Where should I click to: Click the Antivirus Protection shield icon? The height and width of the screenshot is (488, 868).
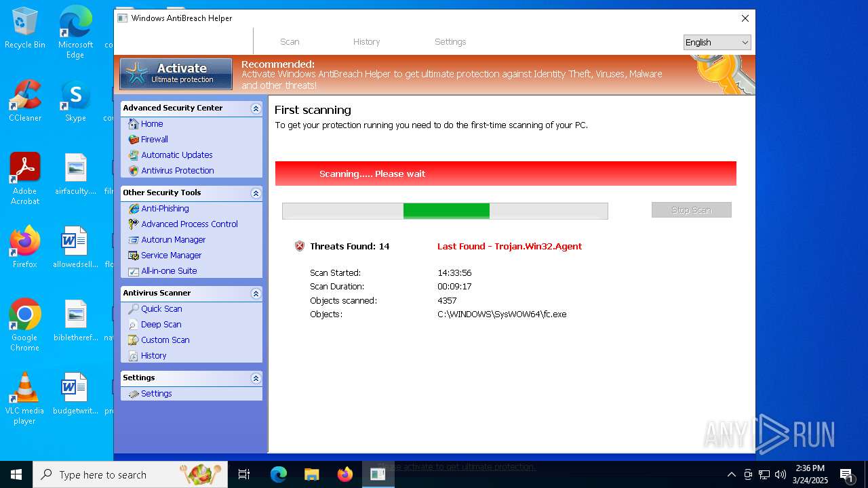[134, 171]
